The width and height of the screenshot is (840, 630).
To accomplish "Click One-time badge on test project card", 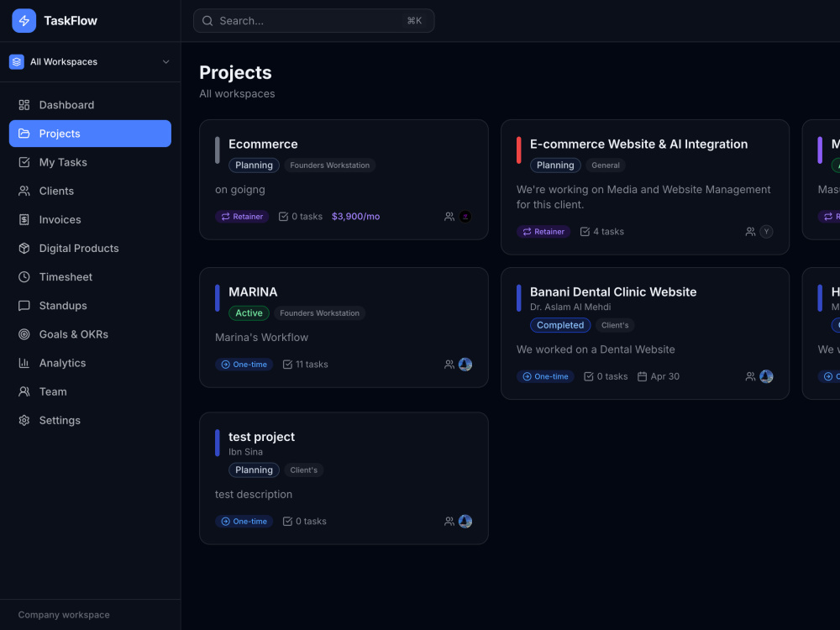I will pyautogui.click(x=244, y=522).
